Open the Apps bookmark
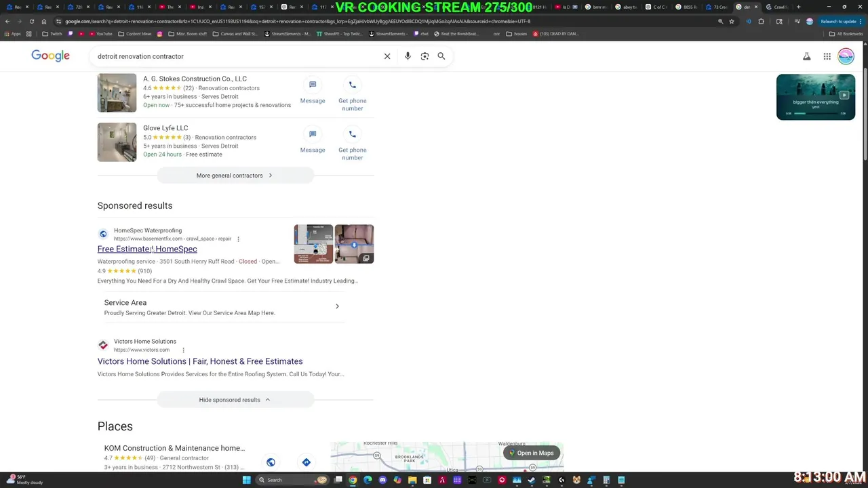 click(12, 34)
